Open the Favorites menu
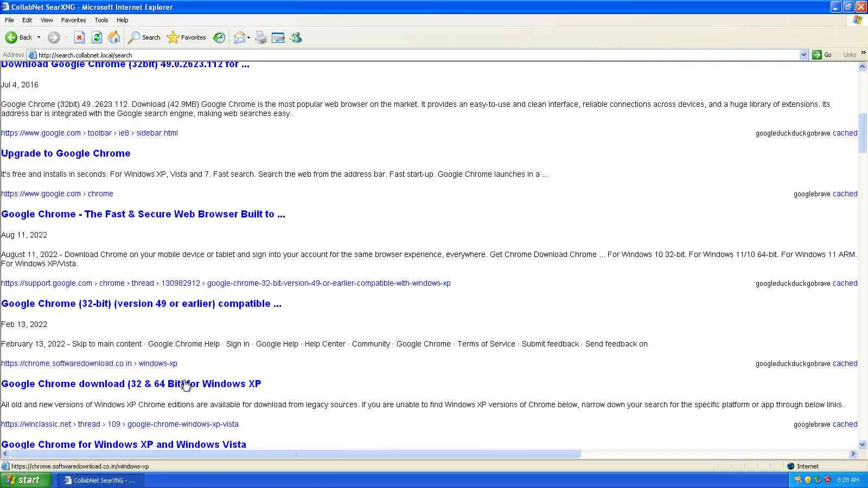Image resolution: width=868 pixels, height=488 pixels. point(74,20)
